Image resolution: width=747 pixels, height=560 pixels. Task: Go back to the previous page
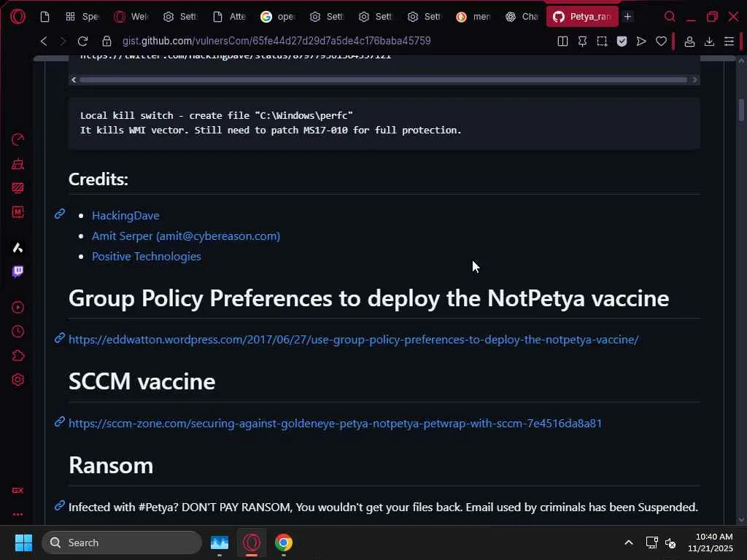[x=44, y=41]
